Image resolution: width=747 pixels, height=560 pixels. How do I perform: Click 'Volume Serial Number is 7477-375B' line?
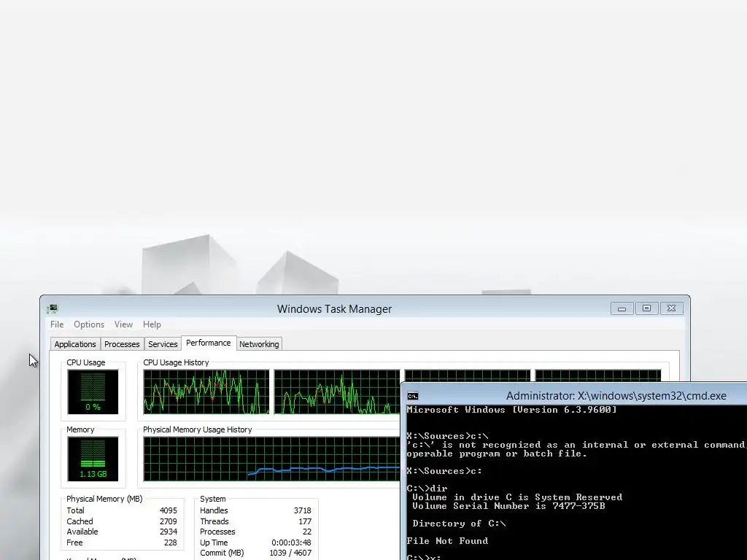pyautogui.click(x=508, y=506)
